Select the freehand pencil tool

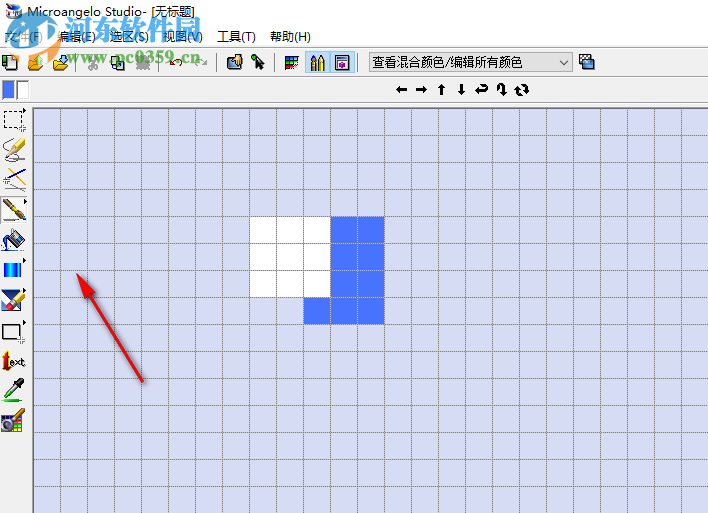click(x=14, y=150)
